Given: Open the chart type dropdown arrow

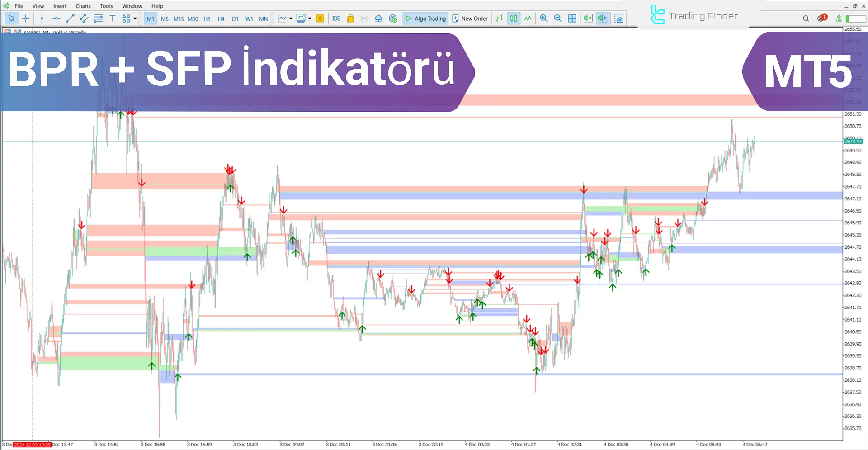Looking at the screenshot, I should click(290, 19).
